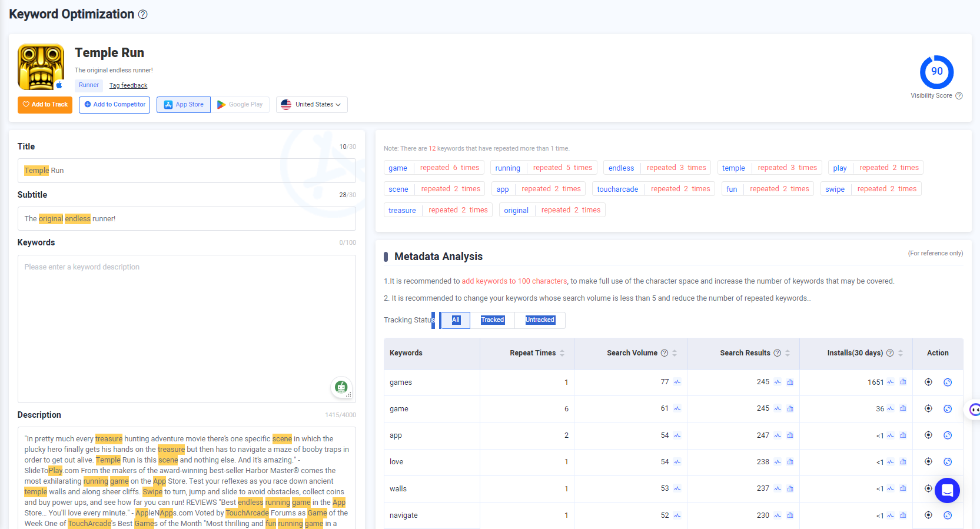980x529 pixels.
Task: Click the visibility score 90 ring
Action: [x=937, y=72]
